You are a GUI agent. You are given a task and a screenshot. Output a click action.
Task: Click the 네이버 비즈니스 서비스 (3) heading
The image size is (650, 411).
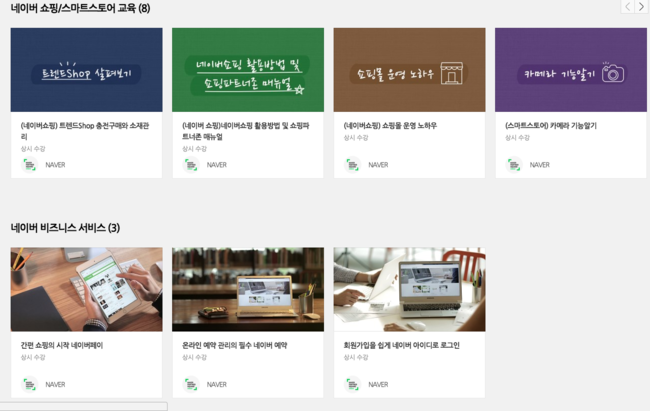coord(65,228)
